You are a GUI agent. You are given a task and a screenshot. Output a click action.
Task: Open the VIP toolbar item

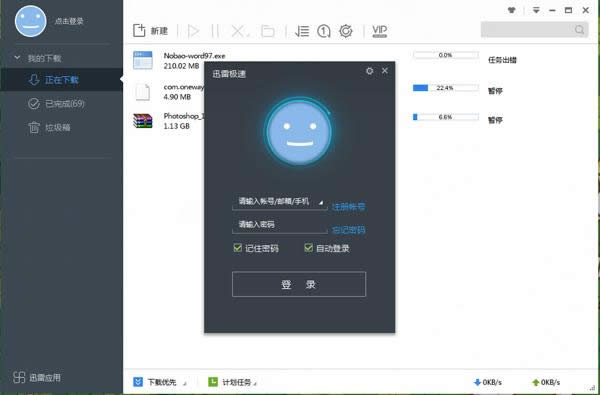(380, 31)
